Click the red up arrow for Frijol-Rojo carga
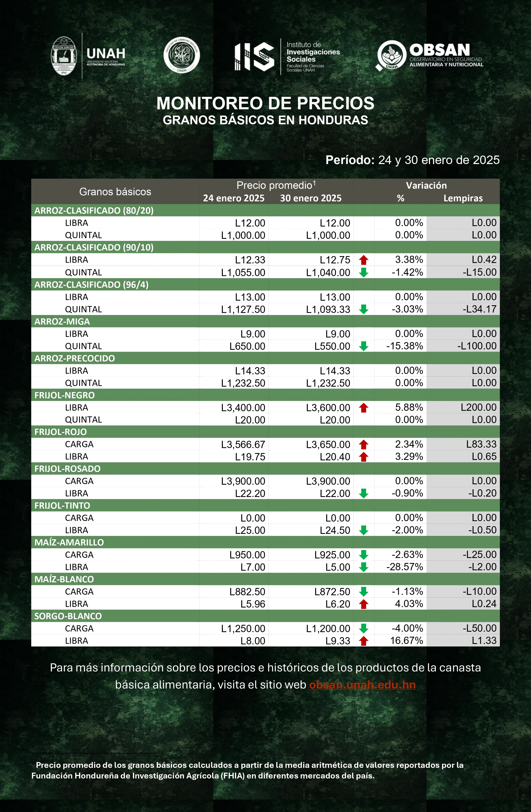Screen dimensions: 531x812 coord(363,445)
